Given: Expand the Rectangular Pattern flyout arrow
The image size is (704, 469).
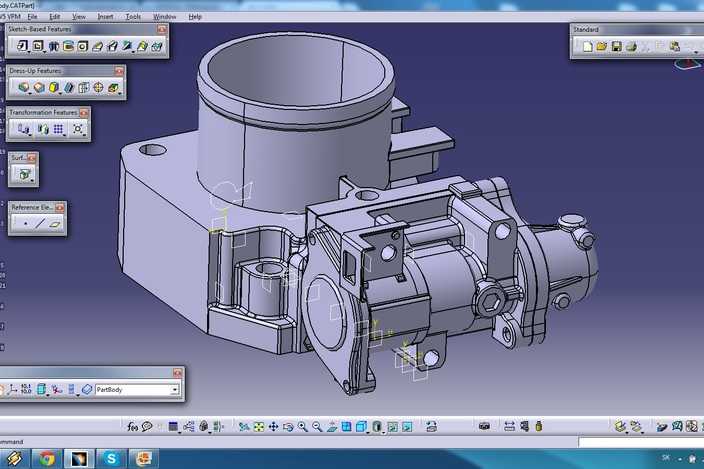Looking at the screenshot, I should pyautogui.click(x=65, y=136).
